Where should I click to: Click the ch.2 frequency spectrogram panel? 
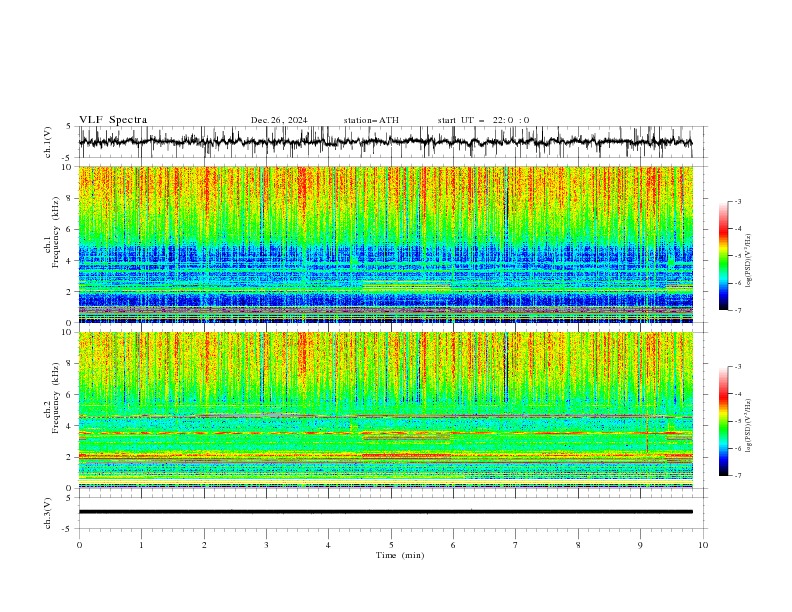point(385,410)
